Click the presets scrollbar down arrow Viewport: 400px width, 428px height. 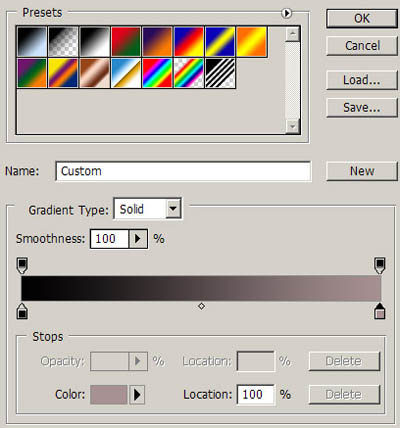pyautogui.click(x=293, y=127)
